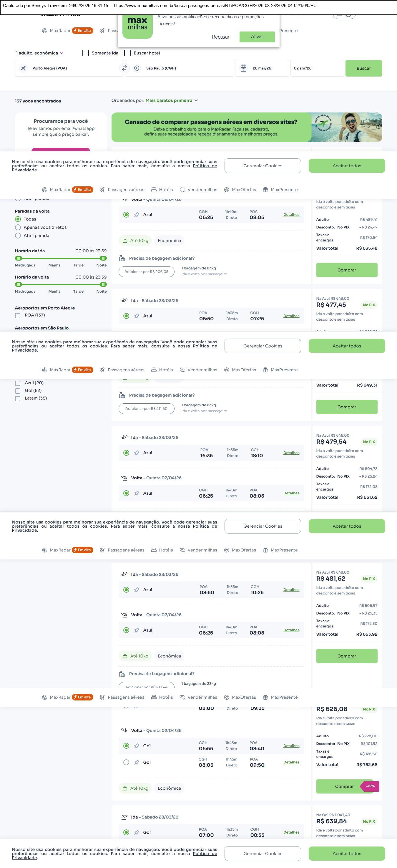Click the bag icon on 'Até 10kg' tag

[x=125, y=241]
